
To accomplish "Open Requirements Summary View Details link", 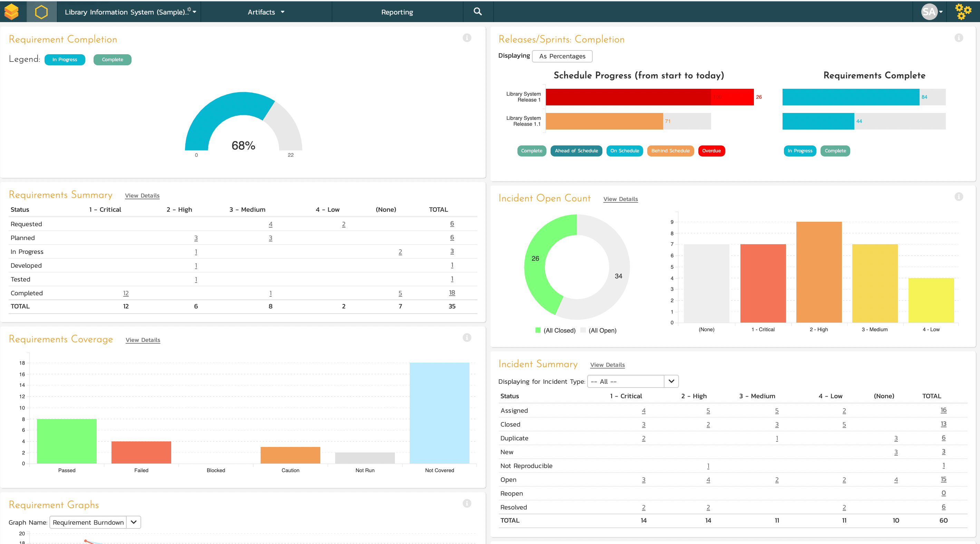I will click(142, 195).
